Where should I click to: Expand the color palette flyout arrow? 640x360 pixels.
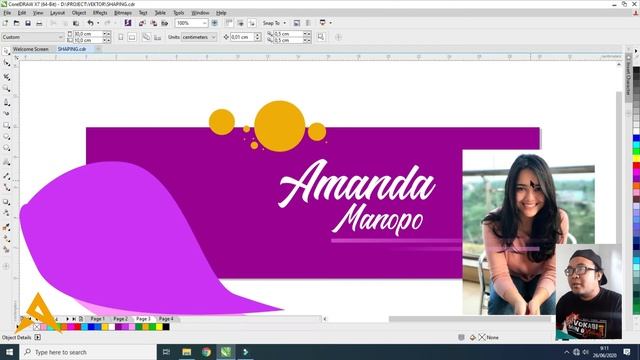pyautogui.click(x=636, y=51)
